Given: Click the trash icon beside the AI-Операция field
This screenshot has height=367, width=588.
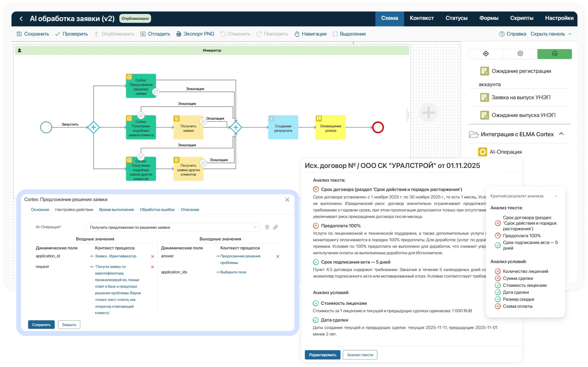Looking at the screenshot, I should click(x=267, y=227).
